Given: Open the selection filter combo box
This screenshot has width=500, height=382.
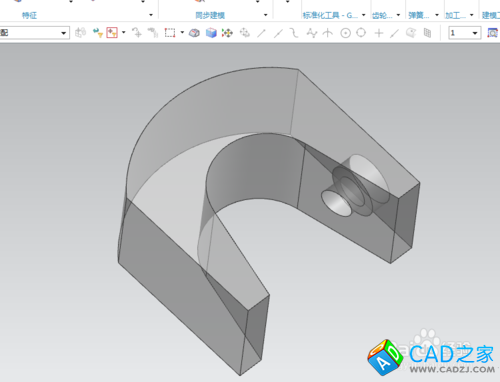Looking at the screenshot, I should click(x=35, y=33).
